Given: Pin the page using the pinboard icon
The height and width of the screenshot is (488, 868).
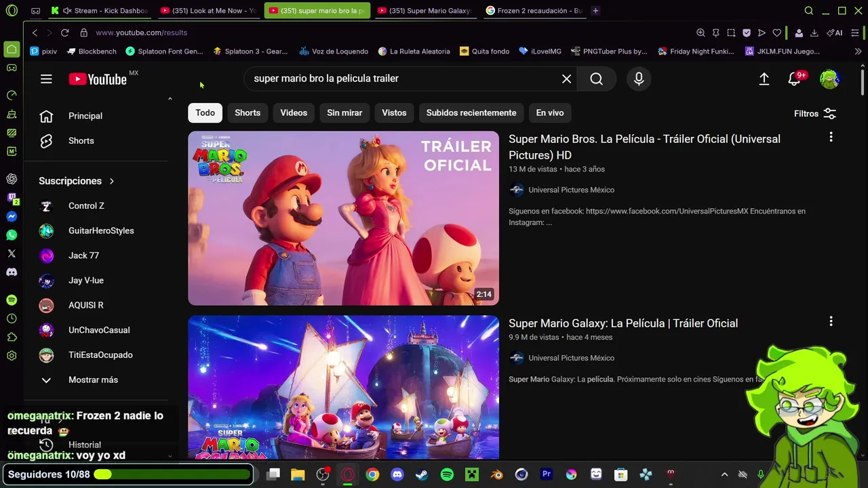Looking at the screenshot, I should (715, 33).
